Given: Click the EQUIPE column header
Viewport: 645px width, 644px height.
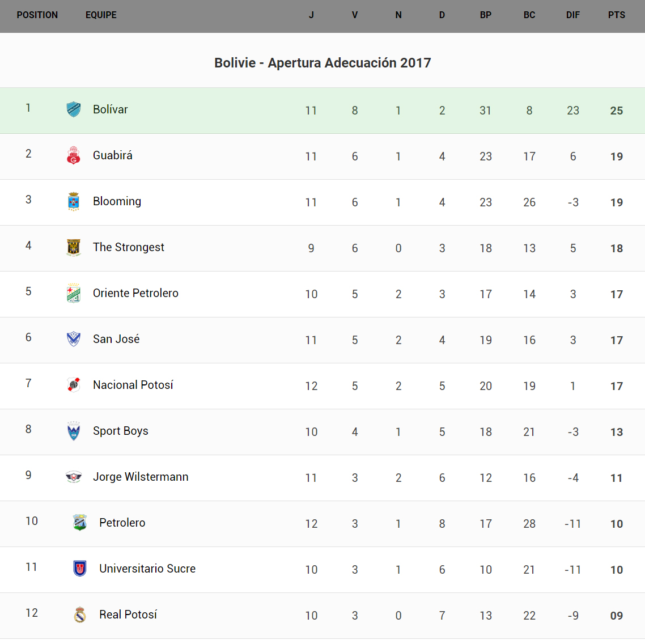Looking at the screenshot, I should (x=101, y=15).
